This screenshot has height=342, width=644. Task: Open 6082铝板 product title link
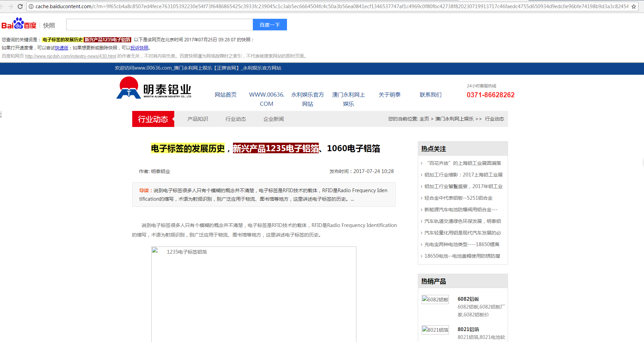point(468,299)
